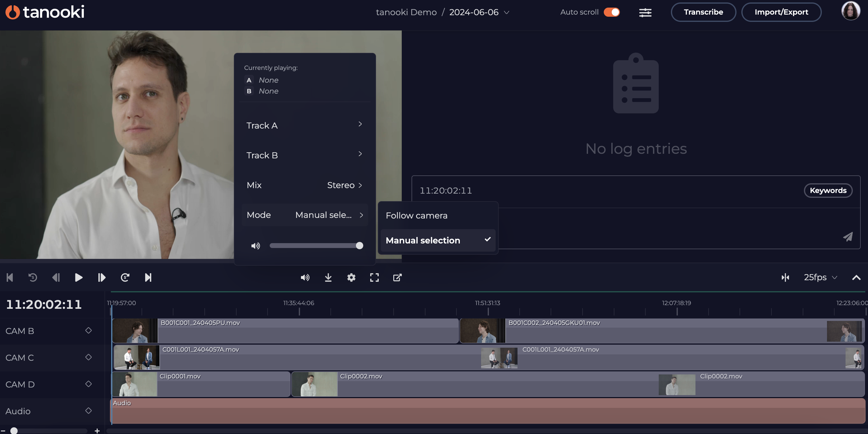Toggle the Auto scroll switch

point(611,12)
